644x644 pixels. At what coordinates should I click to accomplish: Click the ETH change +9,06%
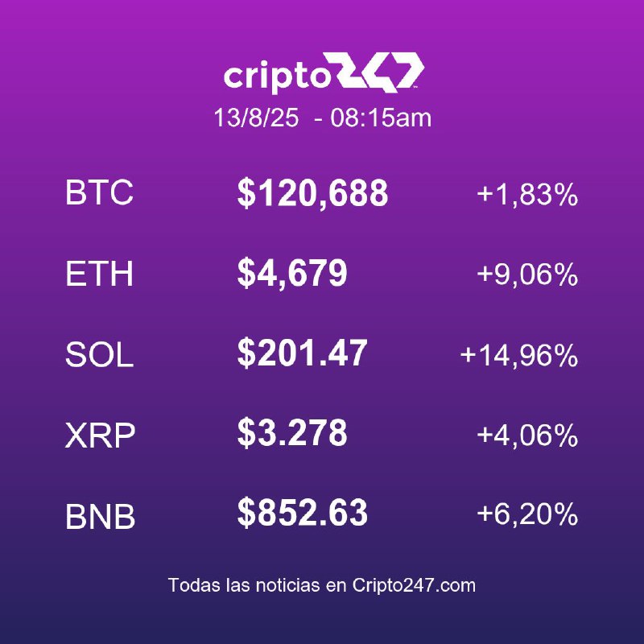click(x=527, y=275)
